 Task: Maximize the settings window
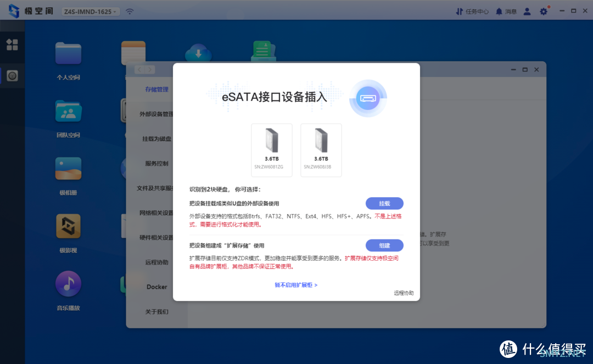[x=525, y=70]
